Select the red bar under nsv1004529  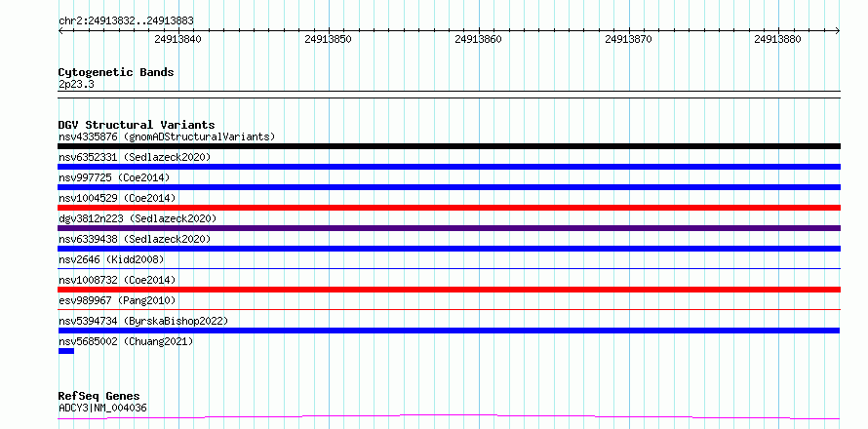449,208
